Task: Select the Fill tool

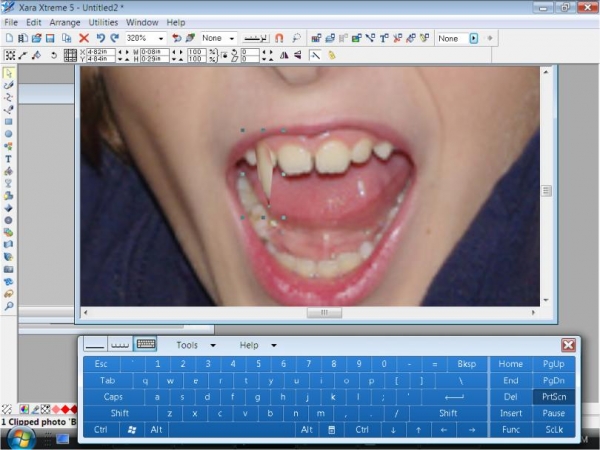Action: point(8,171)
